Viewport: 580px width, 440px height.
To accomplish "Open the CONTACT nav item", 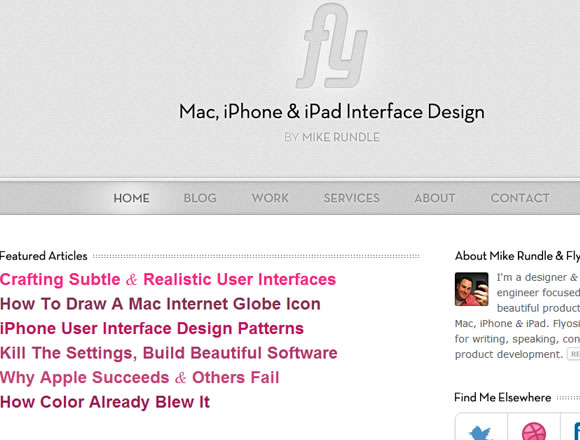I will pos(520,198).
